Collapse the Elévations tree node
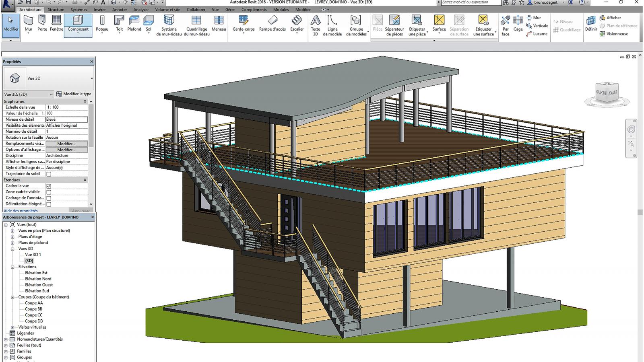This screenshot has height=362, width=644. click(x=12, y=267)
